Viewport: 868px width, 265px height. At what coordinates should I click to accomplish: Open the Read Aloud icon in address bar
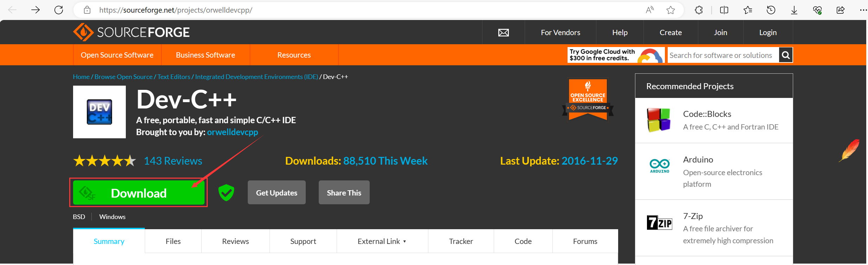pos(650,10)
